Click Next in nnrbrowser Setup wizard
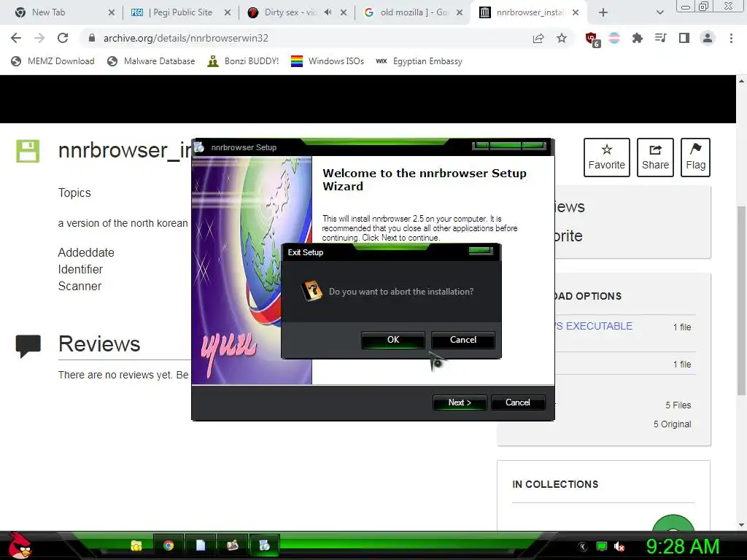Screen dimensions: 747x560 460,402
